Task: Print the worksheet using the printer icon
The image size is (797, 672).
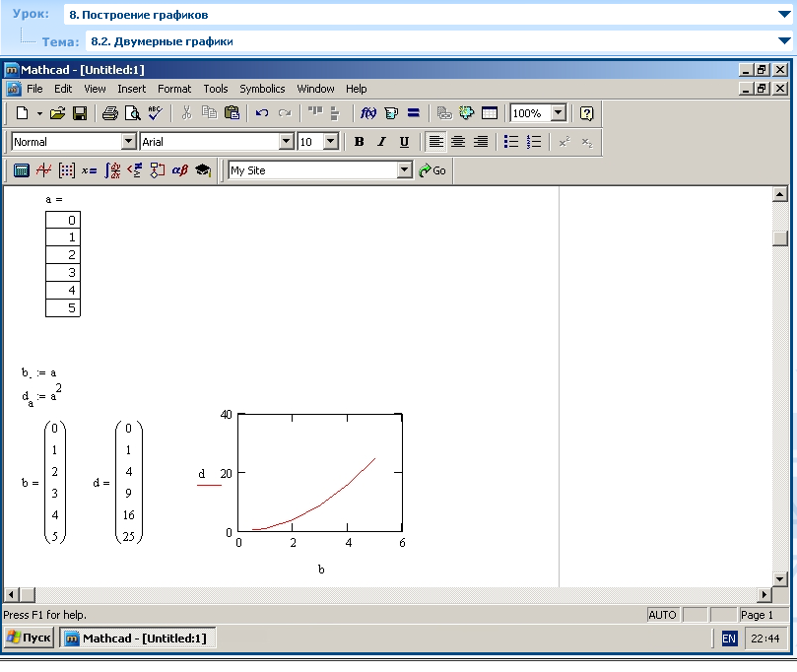Action: coord(110,113)
